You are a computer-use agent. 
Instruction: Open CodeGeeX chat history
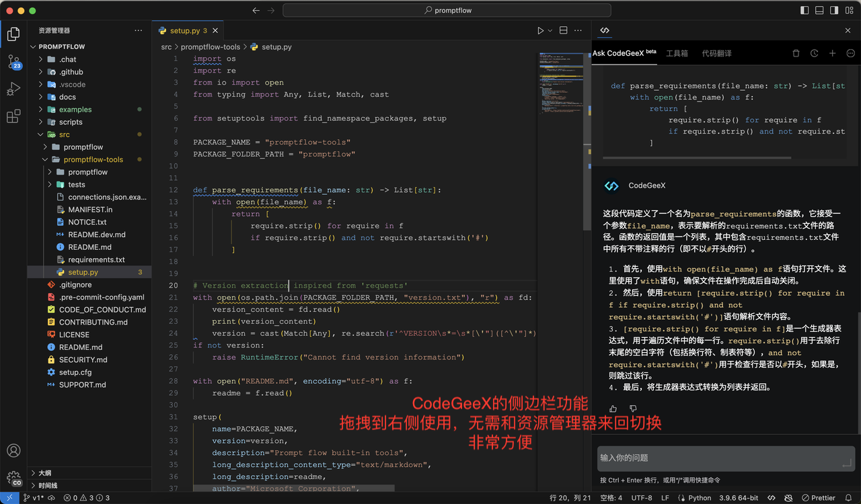[x=814, y=53]
